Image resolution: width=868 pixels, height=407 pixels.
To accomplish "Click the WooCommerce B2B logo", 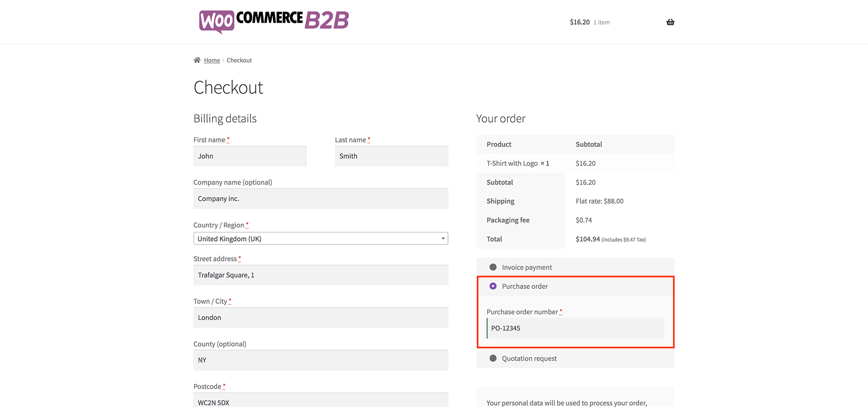I will pyautogui.click(x=274, y=21).
